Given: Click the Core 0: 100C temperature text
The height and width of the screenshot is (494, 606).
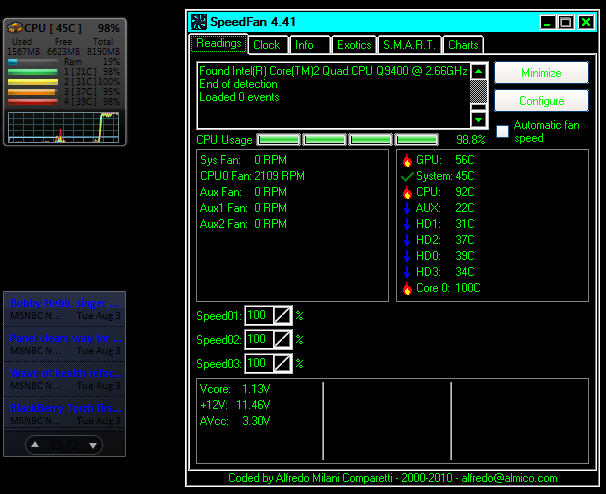Looking at the screenshot, I should tap(448, 288).
